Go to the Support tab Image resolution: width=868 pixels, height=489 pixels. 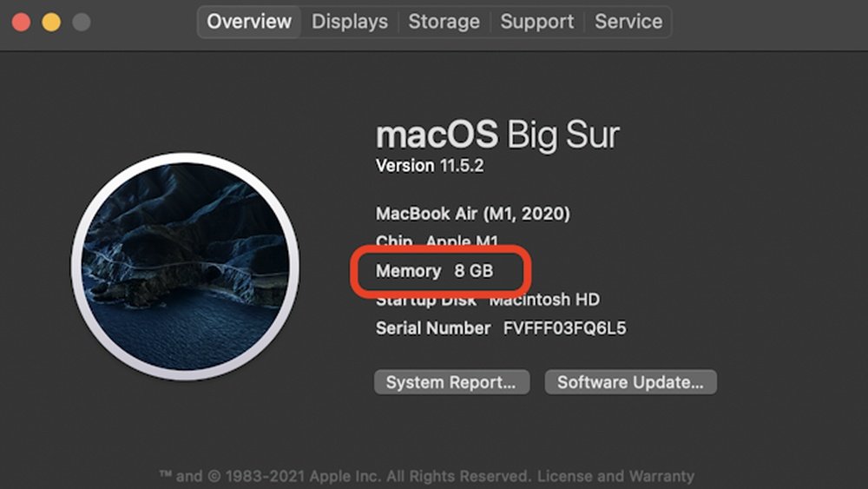point(537,22)
